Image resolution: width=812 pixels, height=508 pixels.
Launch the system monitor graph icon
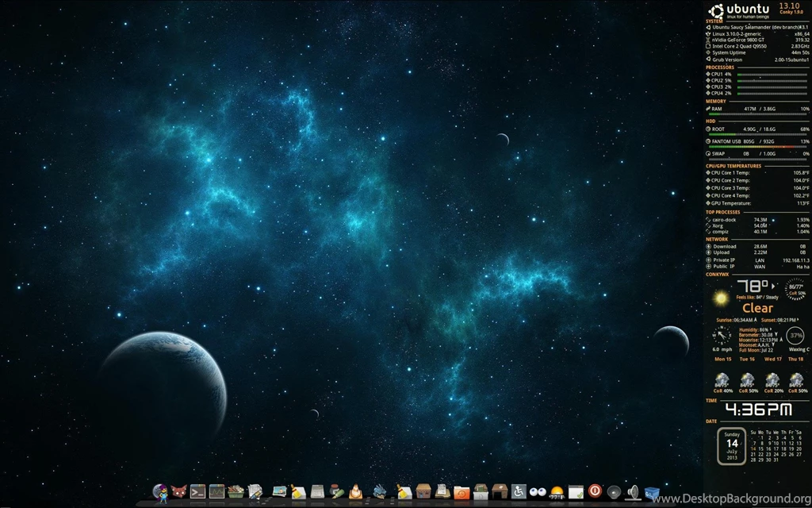(x=216, y=492)
